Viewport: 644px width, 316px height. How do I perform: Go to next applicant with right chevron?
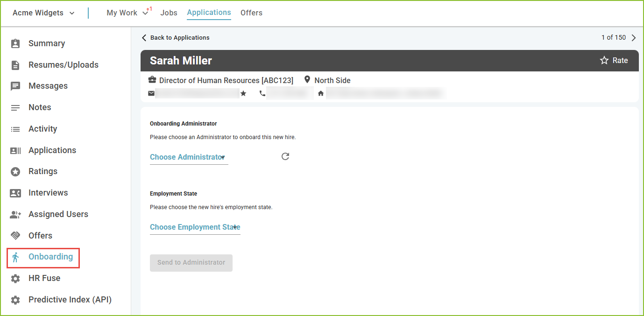coord(634,38)
